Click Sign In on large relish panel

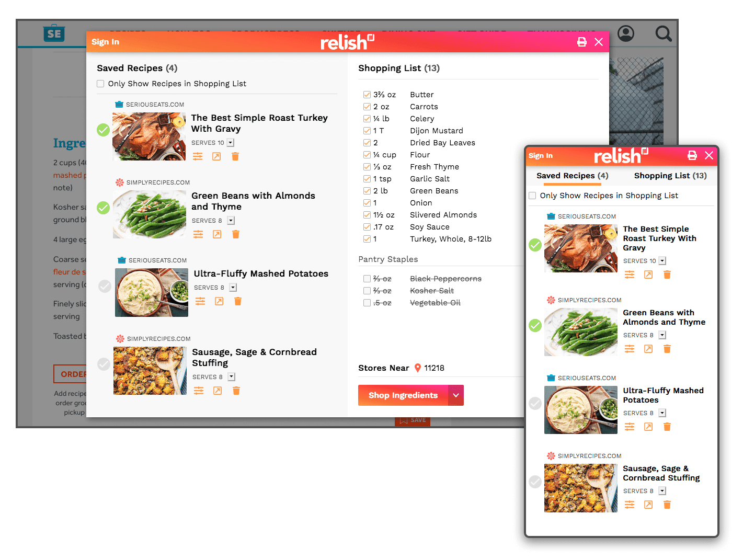tap(105, 42)
